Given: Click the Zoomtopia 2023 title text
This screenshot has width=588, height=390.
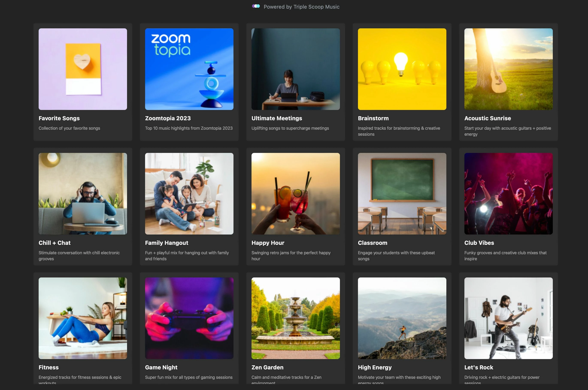Looking at the screenshot, I should pyautogui.click(x=168, y=118).
